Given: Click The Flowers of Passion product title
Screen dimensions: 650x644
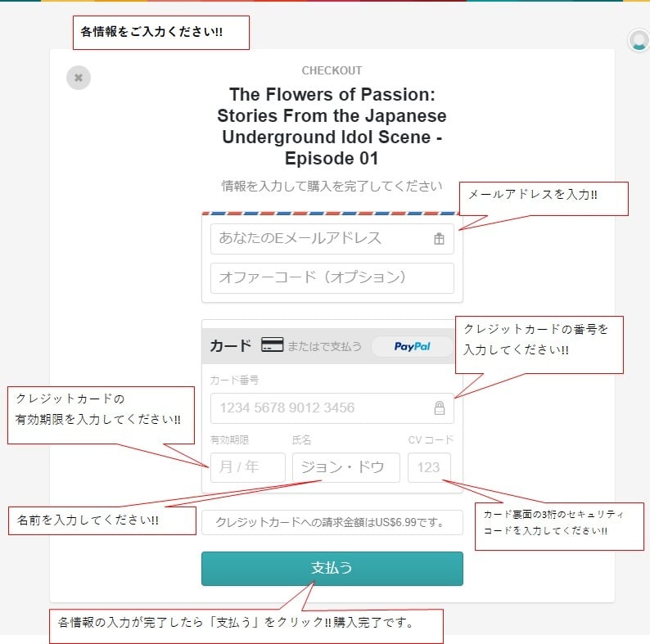Looking at the screenshot, I should [332, 126].
